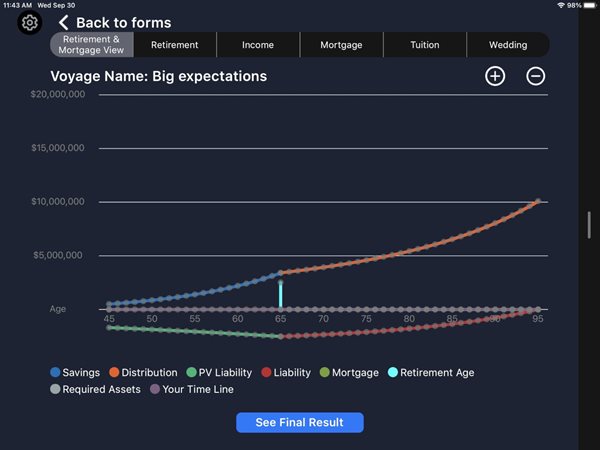Toggle Retirement Age legend entry

tap(431, 373)
